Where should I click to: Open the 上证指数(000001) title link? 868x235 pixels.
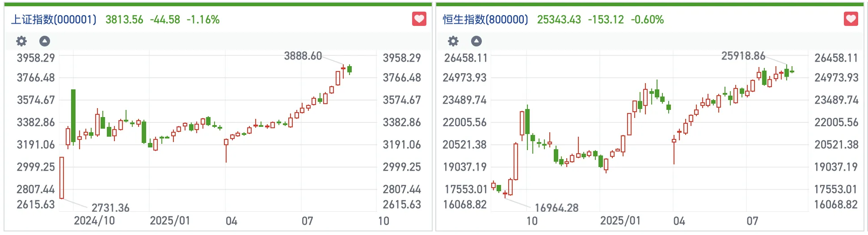54,20
